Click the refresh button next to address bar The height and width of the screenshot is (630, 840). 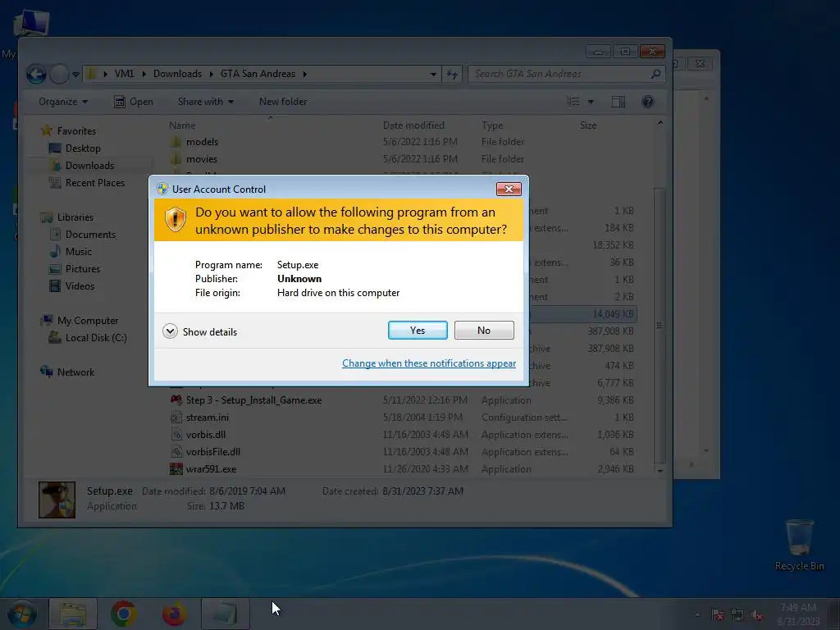(452, 75)
